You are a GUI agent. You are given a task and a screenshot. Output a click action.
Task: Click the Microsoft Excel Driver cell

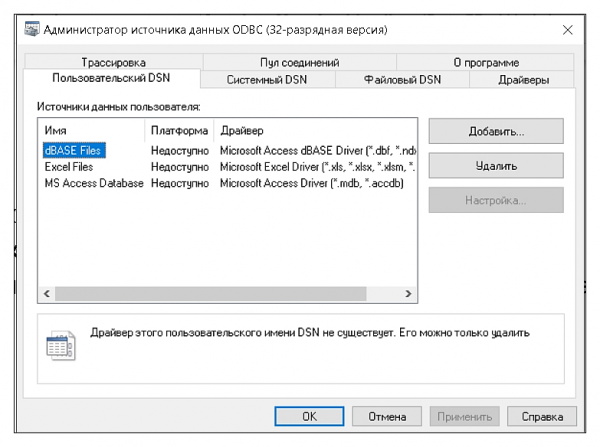[318, 167]
